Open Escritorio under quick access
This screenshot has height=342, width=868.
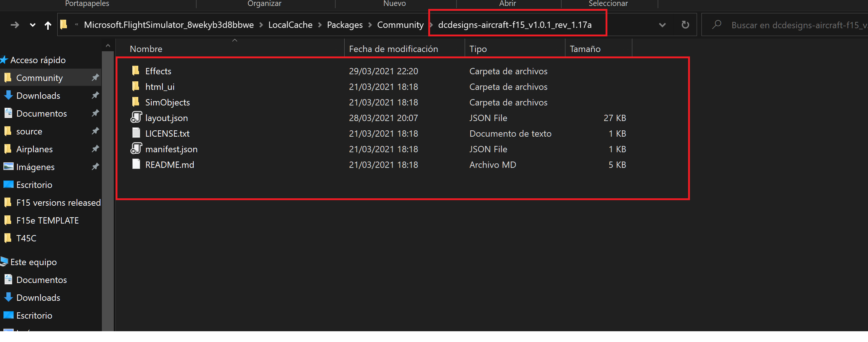click(x=34, y=185)
